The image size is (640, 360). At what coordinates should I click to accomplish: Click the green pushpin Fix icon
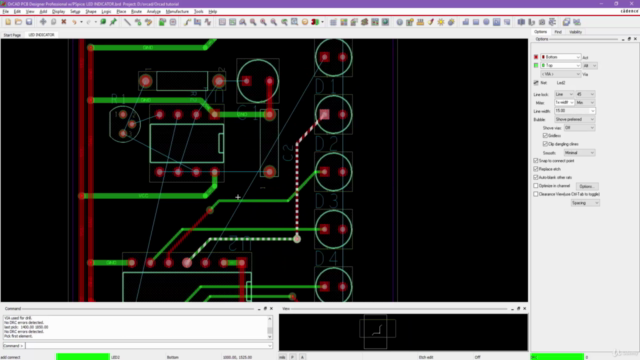pos(113,22)
